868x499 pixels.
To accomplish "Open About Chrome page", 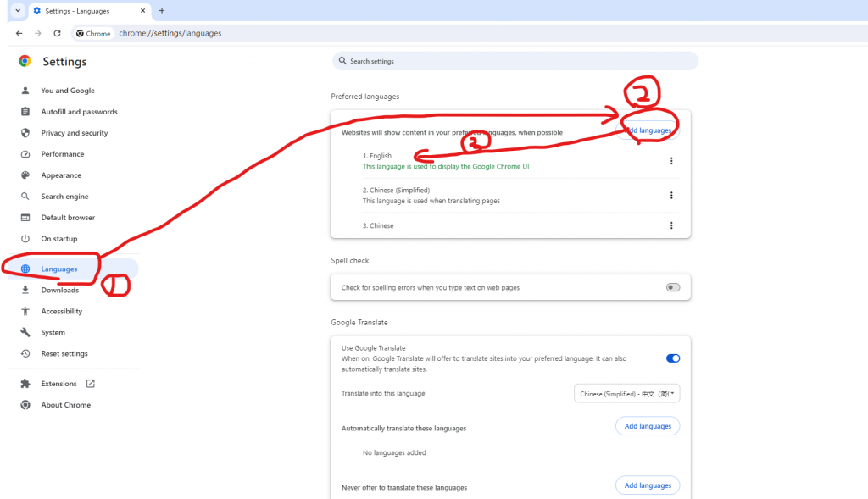I will pos(65,405).
